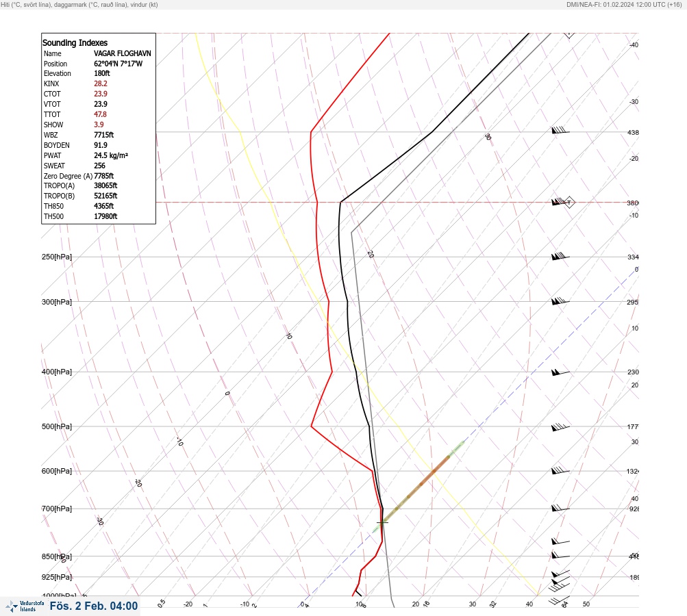This screenshot has width=687, height=616.
Task: Click the wind barb at 850 hPa level
Action: (x=560, y=555)
